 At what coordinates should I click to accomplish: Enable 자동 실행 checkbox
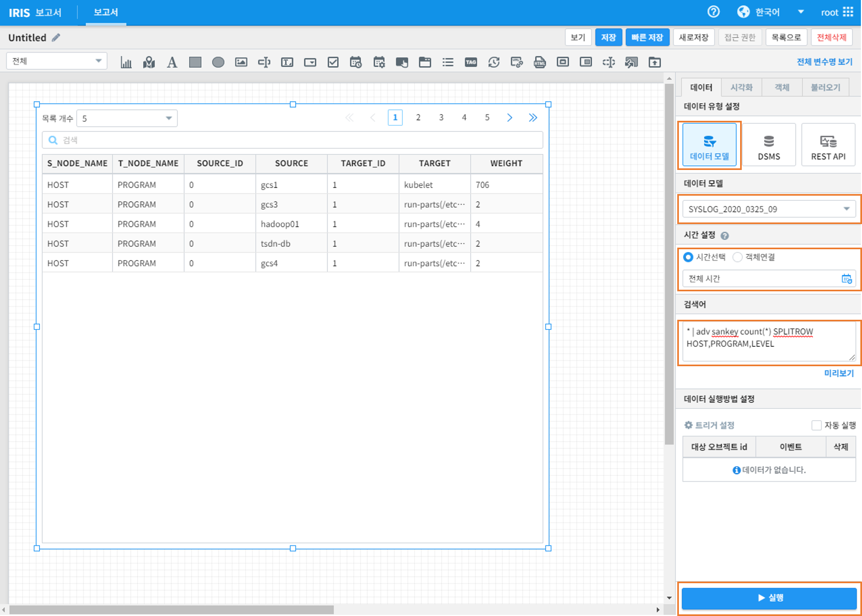[x=817, y=425]
